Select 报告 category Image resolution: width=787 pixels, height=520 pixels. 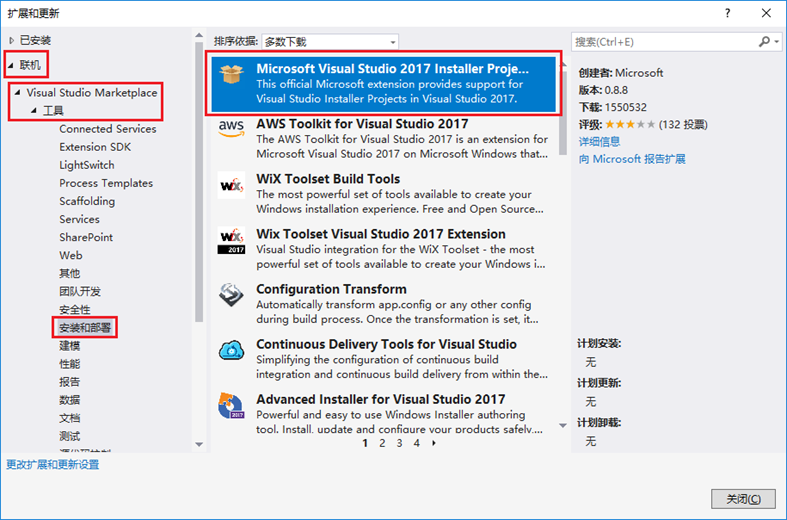(69, 382)
